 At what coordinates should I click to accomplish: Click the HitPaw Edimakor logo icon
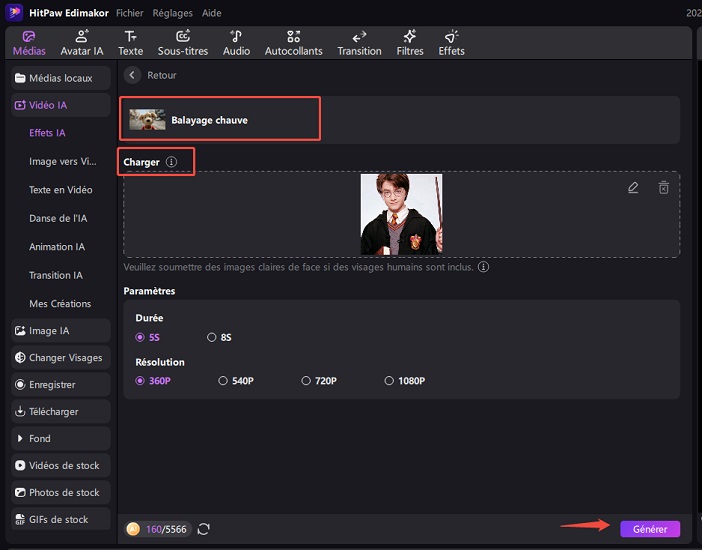(x=14, y=13)
